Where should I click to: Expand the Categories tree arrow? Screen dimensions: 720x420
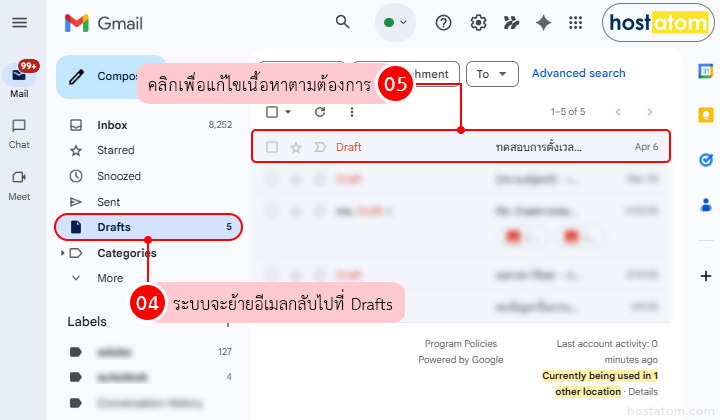62,253
